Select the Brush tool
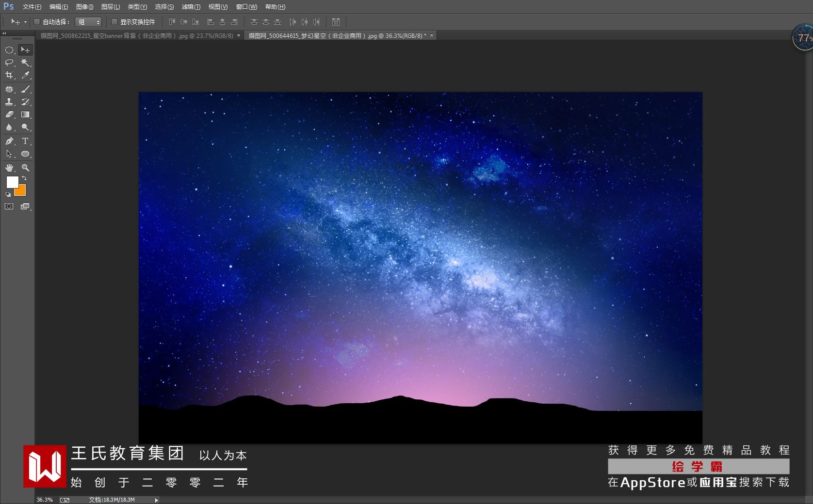Screen dimensions: 813x504 [x=25, y=89]
